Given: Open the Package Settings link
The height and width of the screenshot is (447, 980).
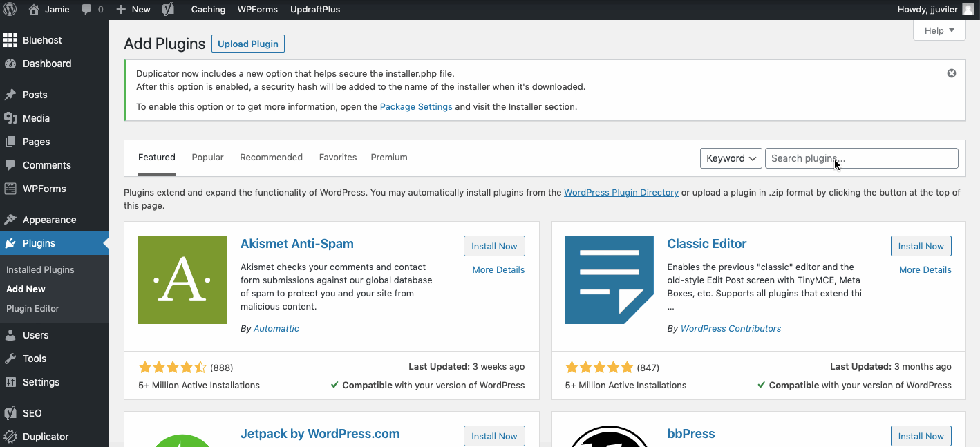Looking at the screenshot, I should [x=415, y=106].
